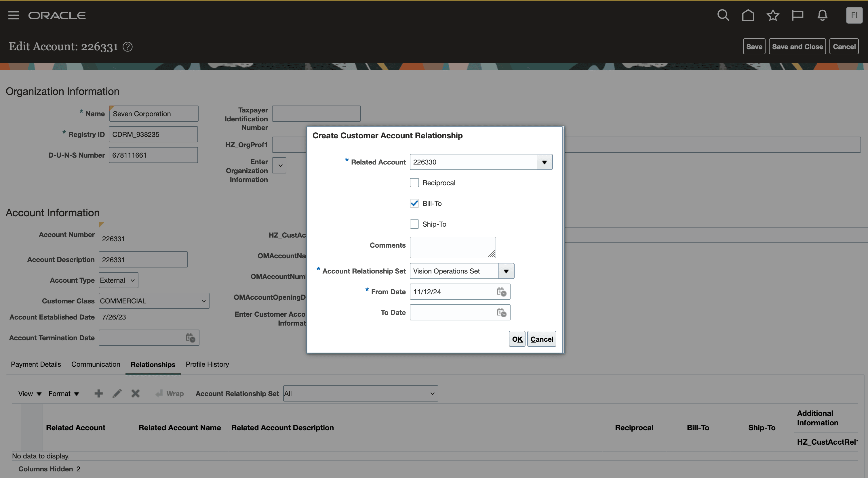Open the Customer Class dropdown

click(x=154, y=301)
